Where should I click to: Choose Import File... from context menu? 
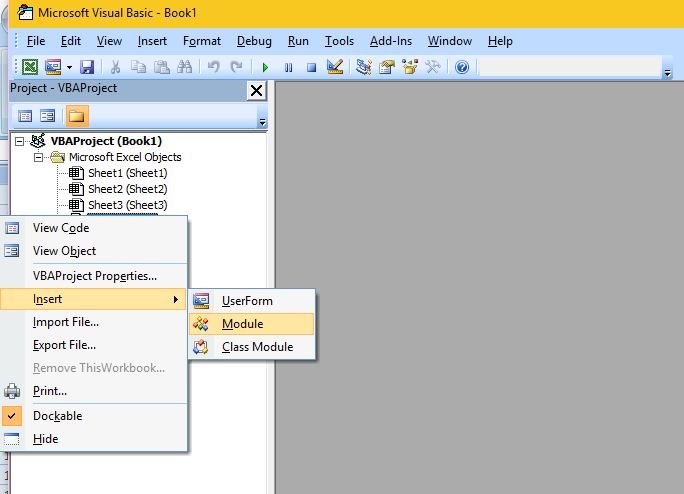[93, 322]
